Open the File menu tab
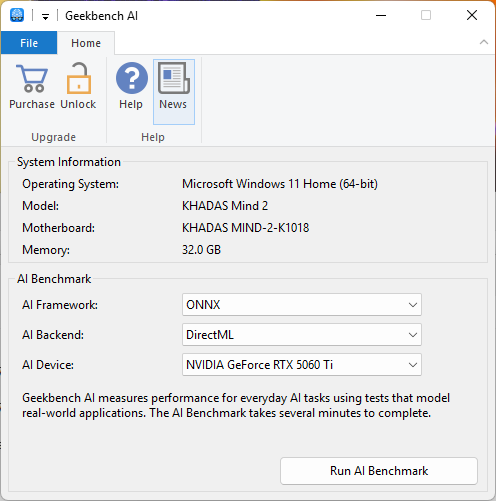Image resolution: width=496 pixels, height=501 pixels. [29, 43]
